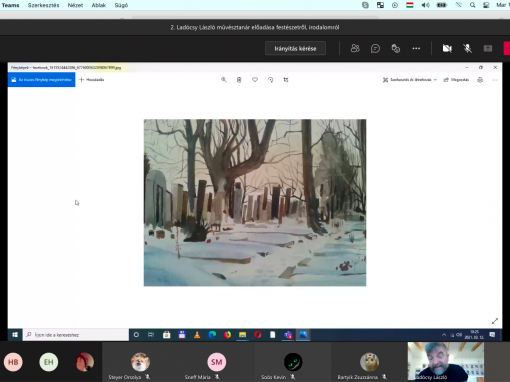This screenshot has width=510, height=382.
Task: Click the Windows taskbar clock
Action: tap(475, 335)
